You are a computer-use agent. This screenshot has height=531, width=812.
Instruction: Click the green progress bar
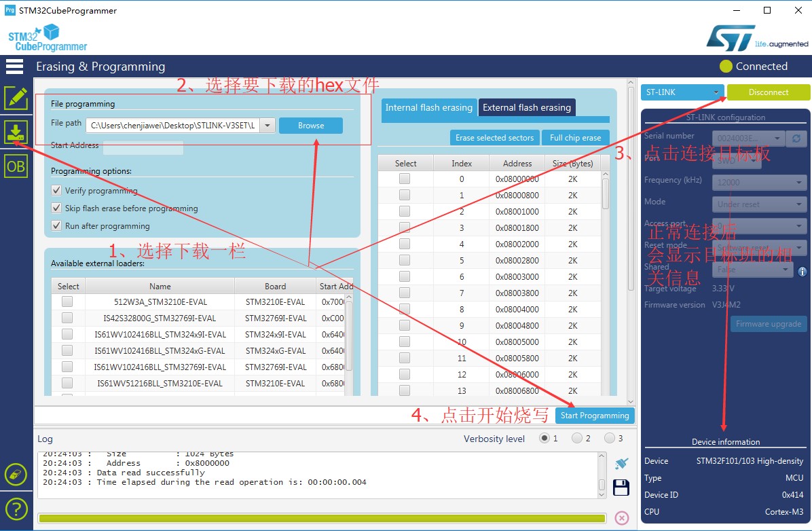pos(322,518)
